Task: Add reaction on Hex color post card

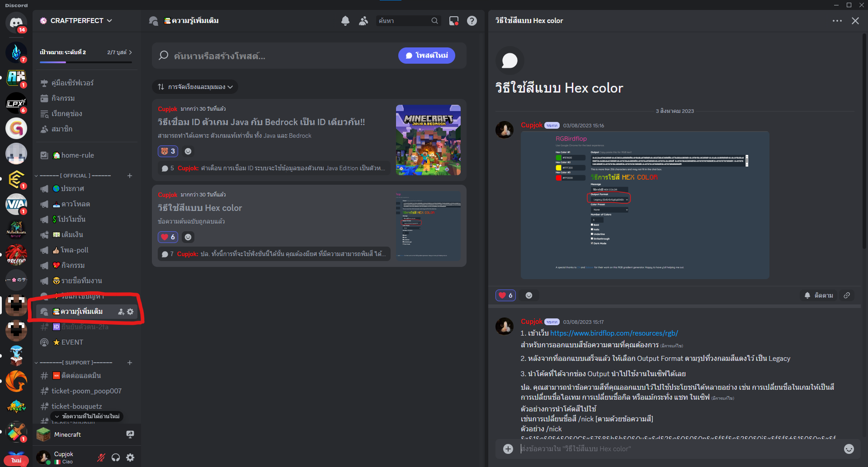Action: tap(188, 237)
